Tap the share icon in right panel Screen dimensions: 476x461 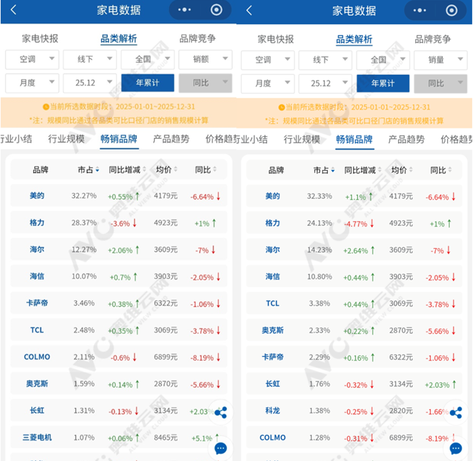click(x=456, y=412)
